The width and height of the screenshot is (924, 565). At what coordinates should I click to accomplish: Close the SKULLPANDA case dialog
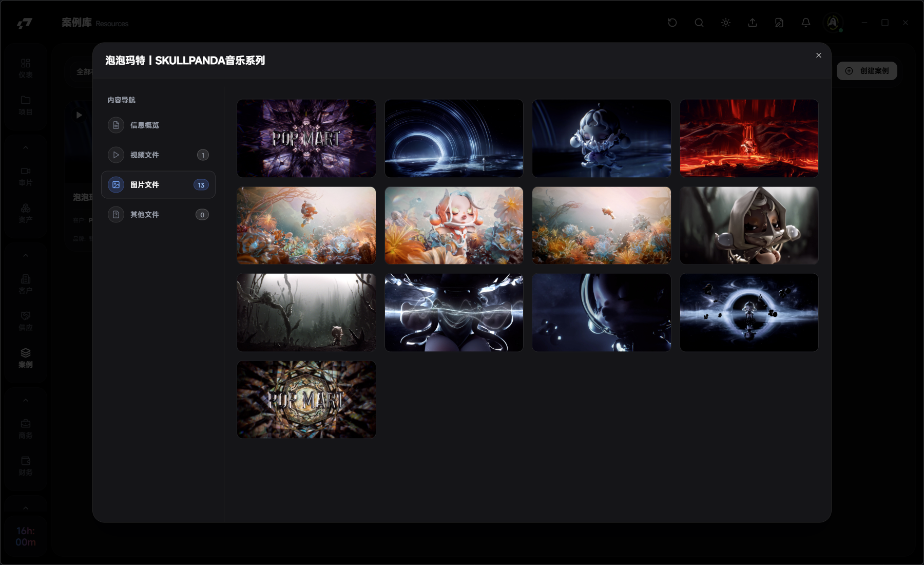[818, 55]
